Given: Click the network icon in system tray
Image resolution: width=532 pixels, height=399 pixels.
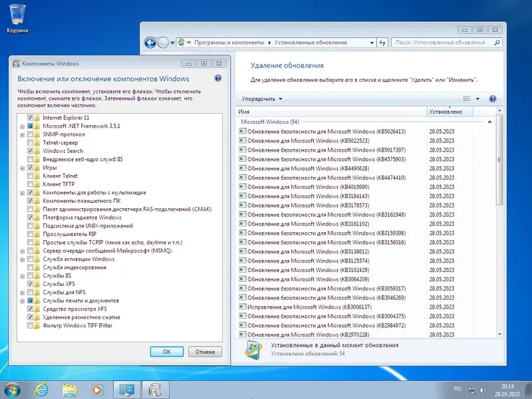Looking at the screenshot, I should pyautogui.click(x=471, y=390).
